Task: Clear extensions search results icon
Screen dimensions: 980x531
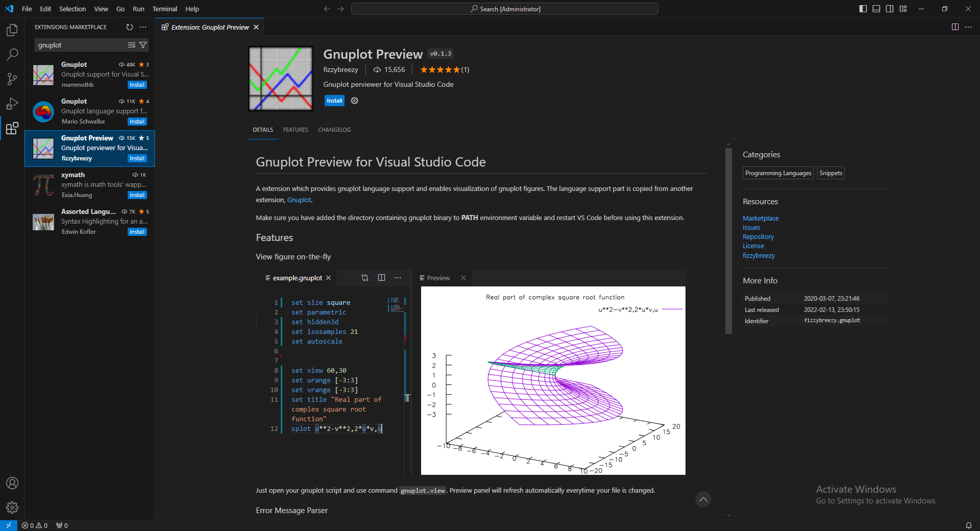Action: pos(132,45)
